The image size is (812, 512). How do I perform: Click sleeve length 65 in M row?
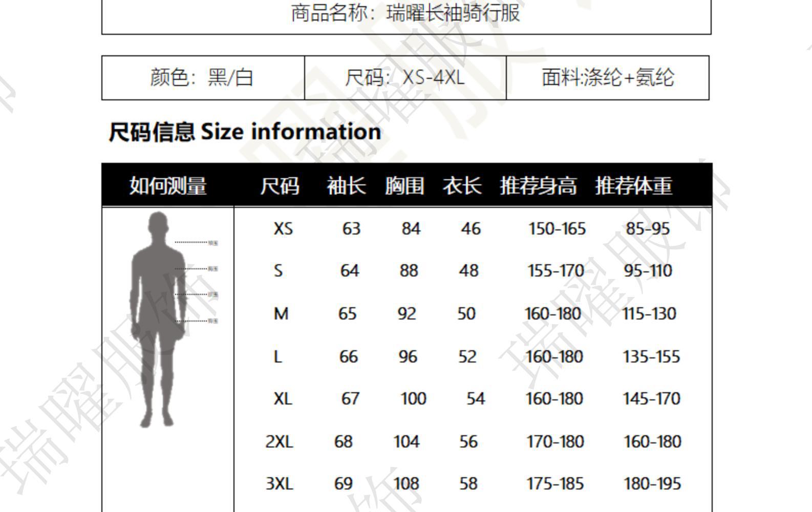pos(347,313)
